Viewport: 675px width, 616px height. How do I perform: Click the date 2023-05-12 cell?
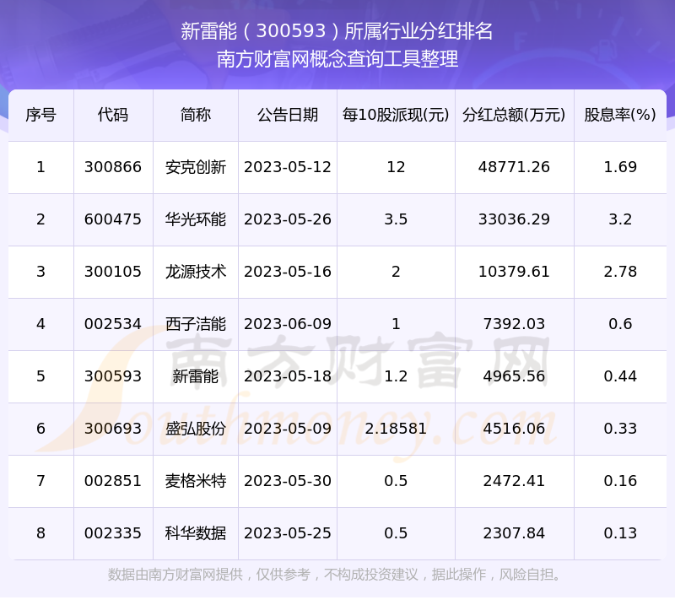pyautogui.click(x=288, y=167)
